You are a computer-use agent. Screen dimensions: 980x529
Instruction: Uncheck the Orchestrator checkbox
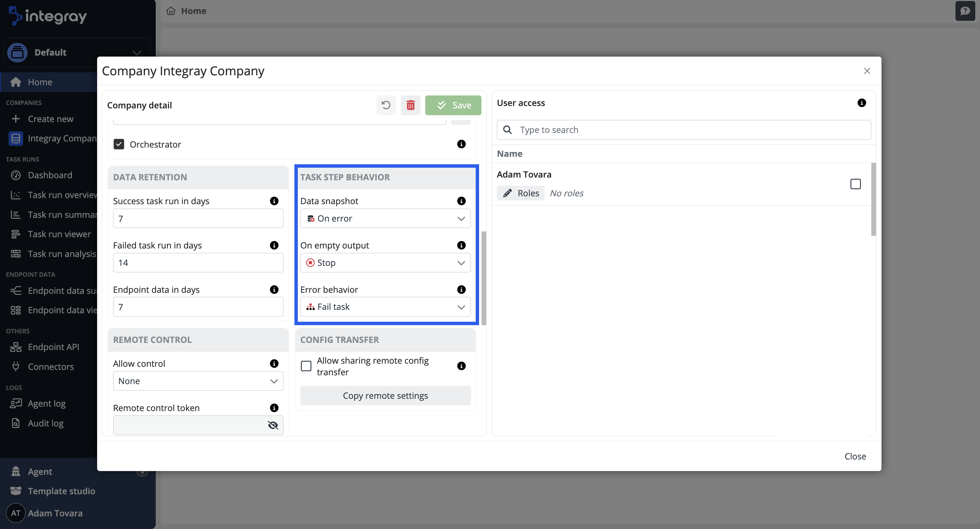(119, 144)
